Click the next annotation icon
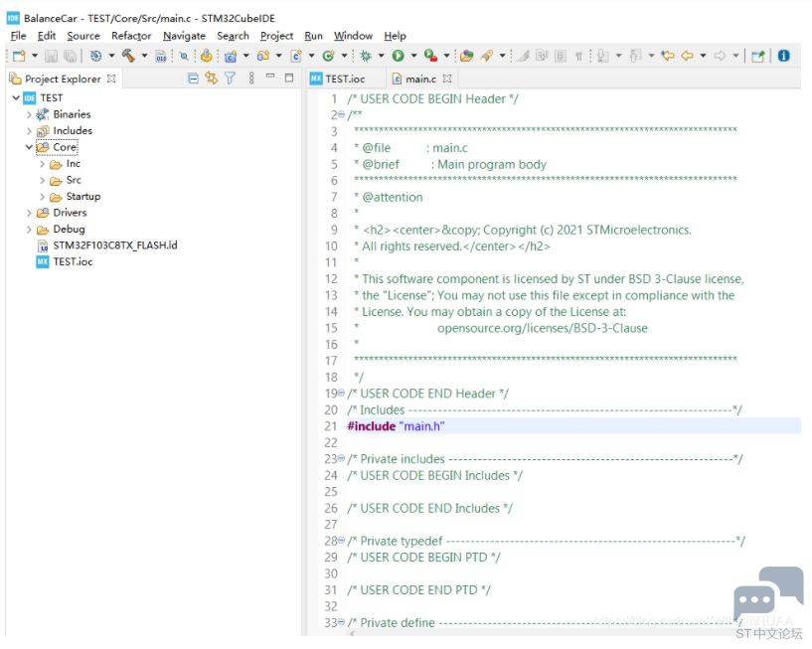Image resolution: width=812 pixels, height=649 pixels. (x=602, y=56)
